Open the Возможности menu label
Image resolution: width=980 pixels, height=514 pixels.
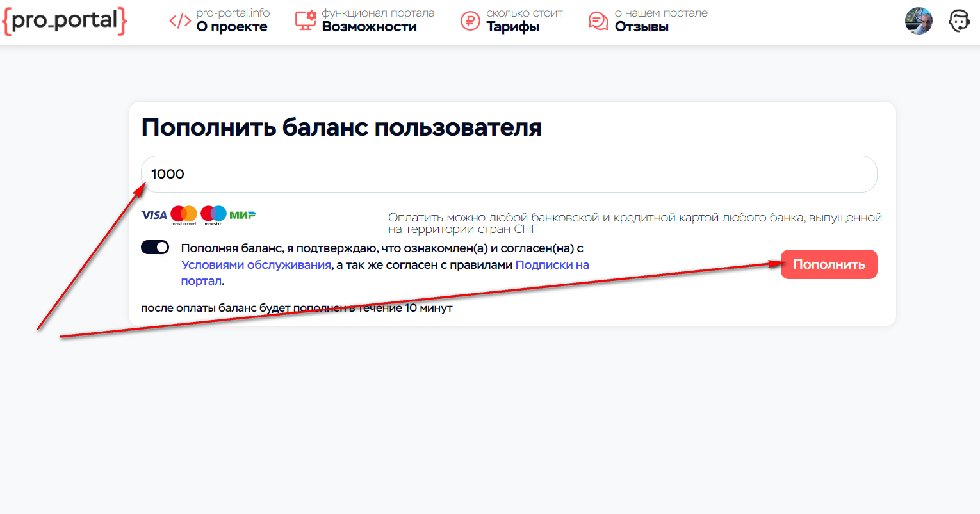369,27
